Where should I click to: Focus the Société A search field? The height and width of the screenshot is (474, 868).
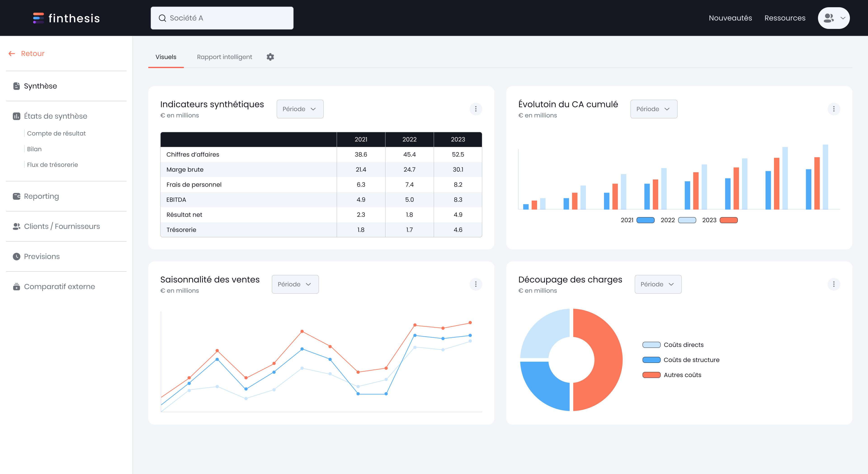pyautogui.click(x=222, y=18)
